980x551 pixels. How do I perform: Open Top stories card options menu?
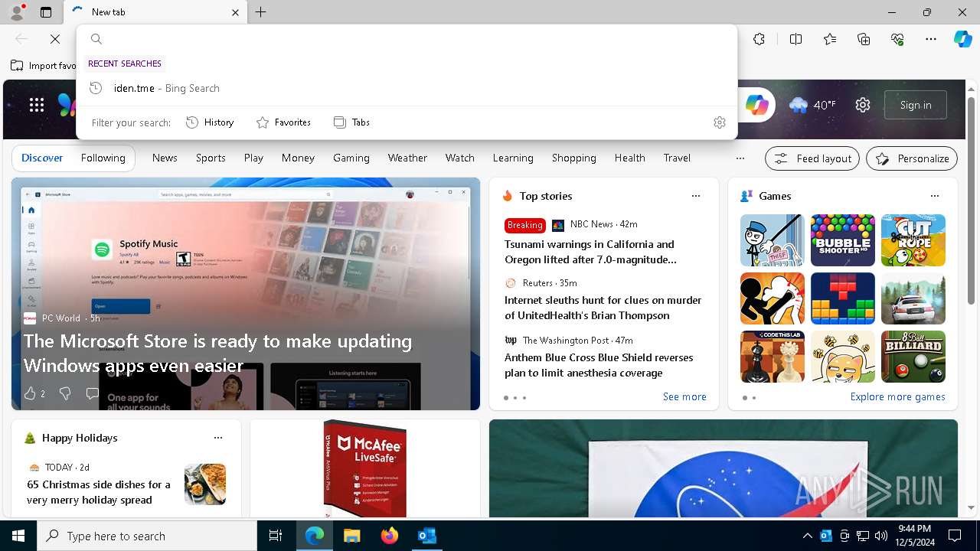pos(695,196)
